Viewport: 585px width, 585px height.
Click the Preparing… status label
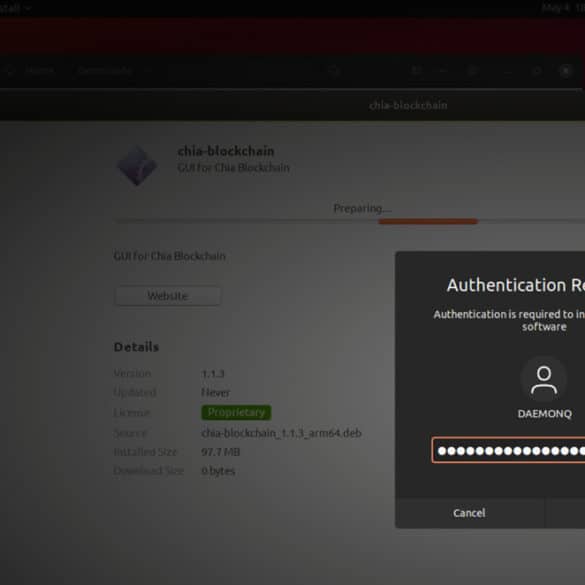[362, 208]
